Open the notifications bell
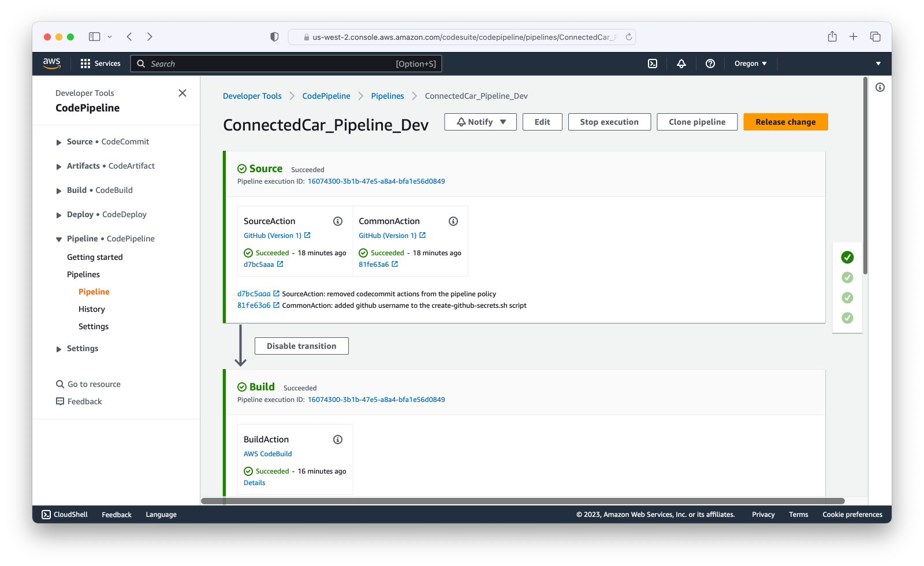This screenshot has width=924, height=566. tap(681, 64)
